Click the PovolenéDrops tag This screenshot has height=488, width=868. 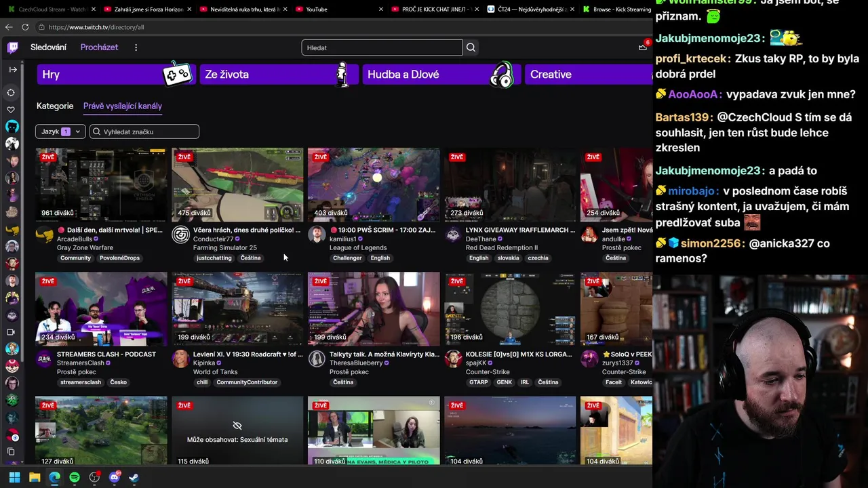click(119, 258)
